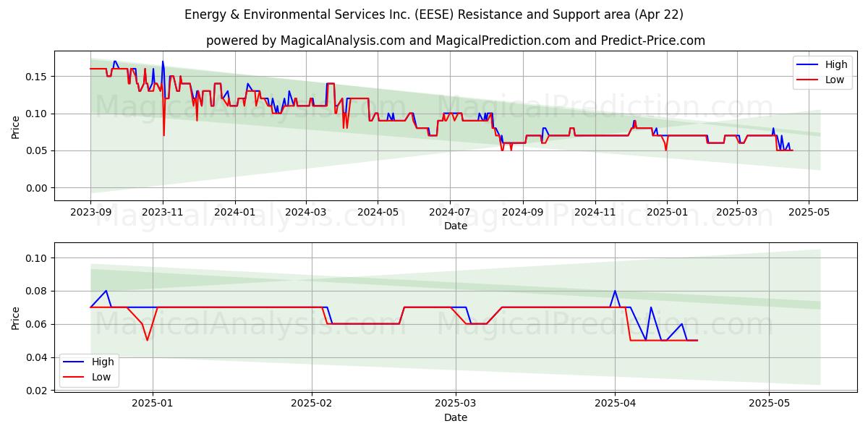Viewport: 868px width, 434px height.
Task: Click the top chart 'Price' axis label
Action: [16, 126]
